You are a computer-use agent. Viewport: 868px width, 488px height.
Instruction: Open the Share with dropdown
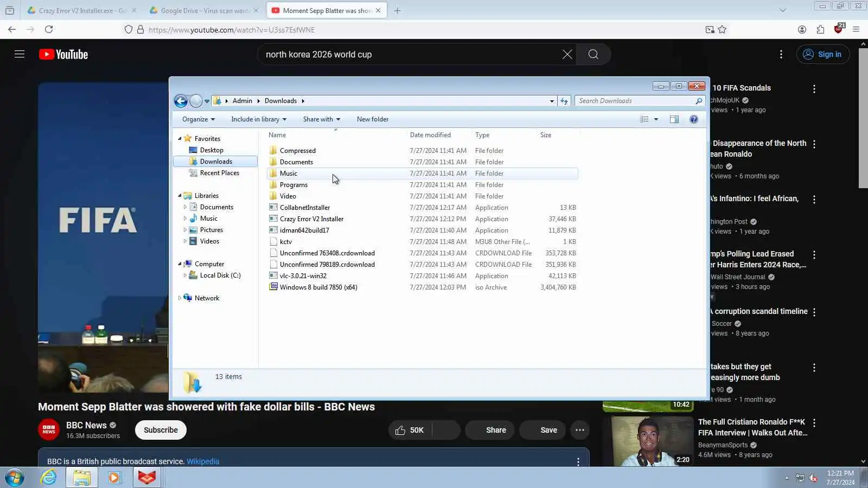(322, 119)
